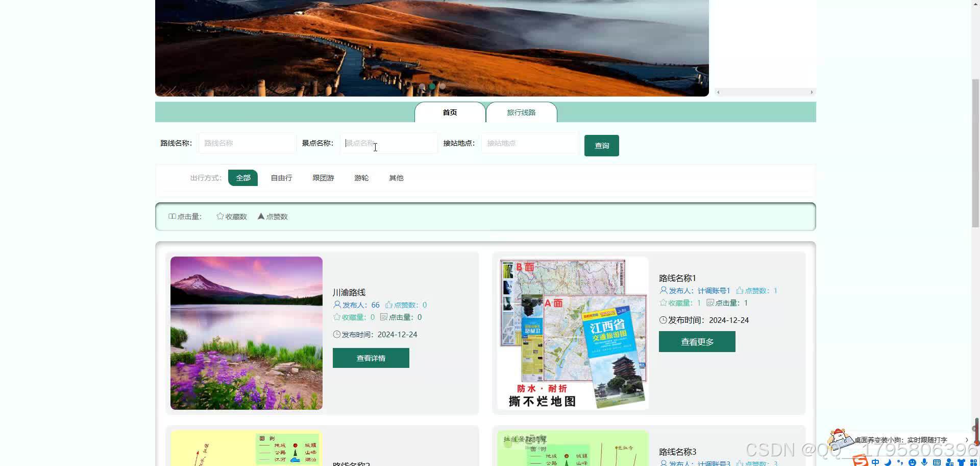Switch to the 旅行线路 tab
This screenshot has height=466, width=980.
pos(522,112)
